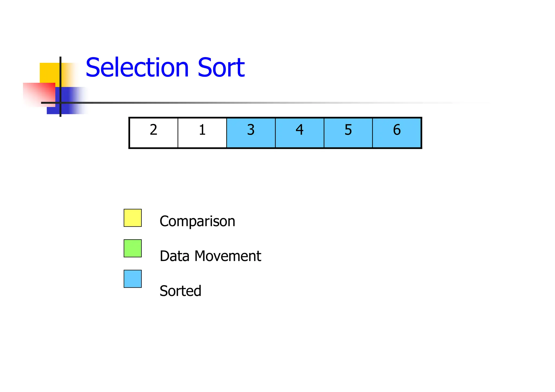The image size is (555, 392).
Task: Click the word Sort in the title
Action: pyautogui.click(x=221, y=67)
